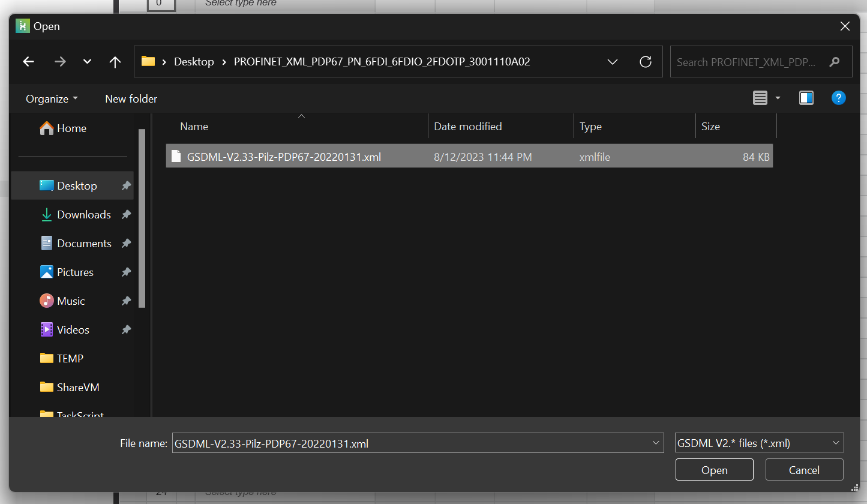867x504 pixels.
Task: Go back with the left arrow
Action: (28, 61)
